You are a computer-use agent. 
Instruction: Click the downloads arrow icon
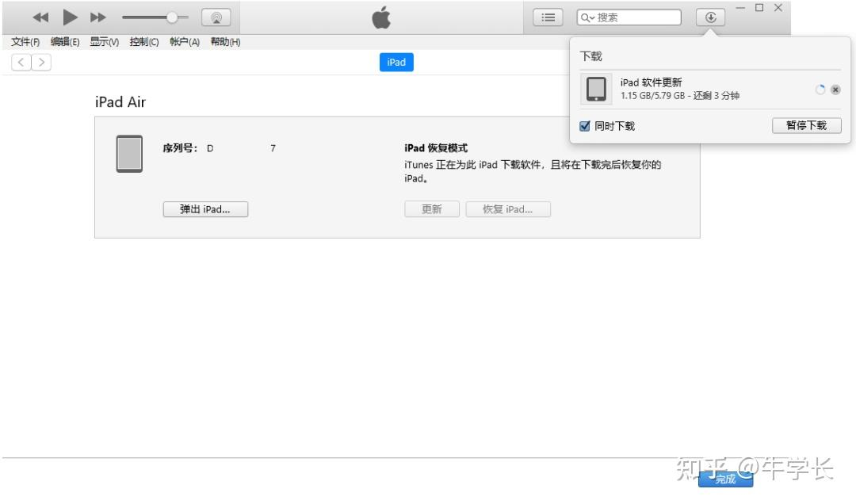point(710,17)
